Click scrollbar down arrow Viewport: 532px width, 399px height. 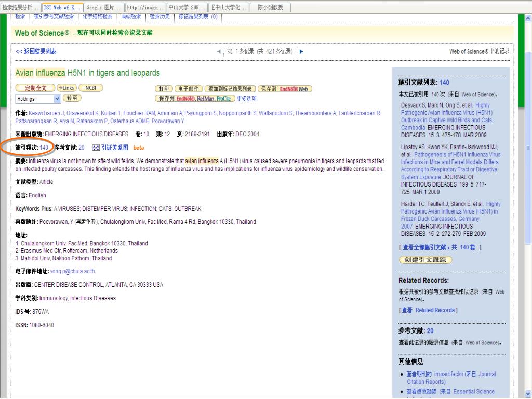pos(528,394)
